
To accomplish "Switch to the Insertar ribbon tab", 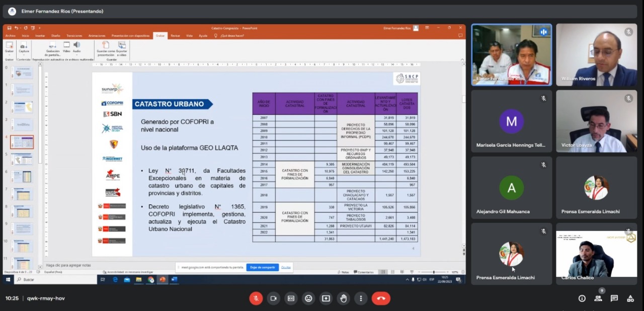I will [40, 36].
